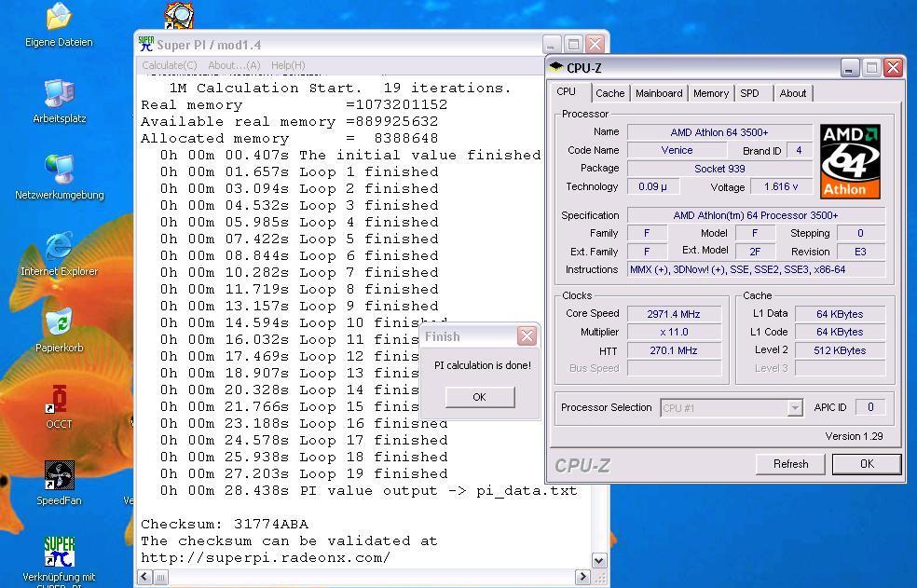Switch to the SPD tab in CPU-Z
This screenshot has height=588, width=917.
(750, 93)
